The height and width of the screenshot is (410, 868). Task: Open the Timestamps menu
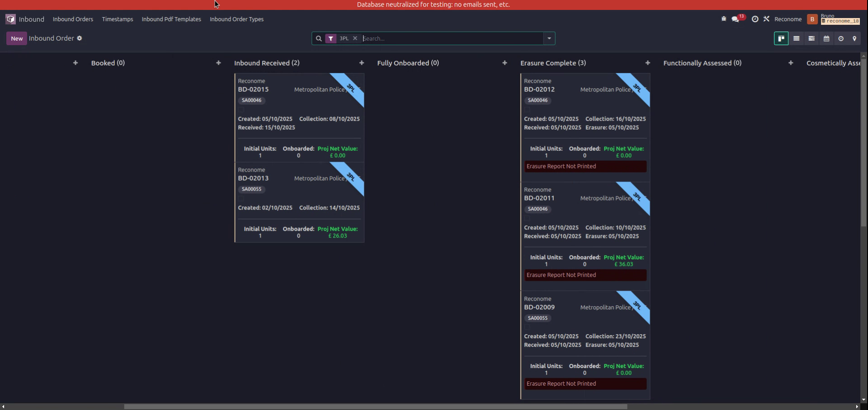click(x=117, y=19)
